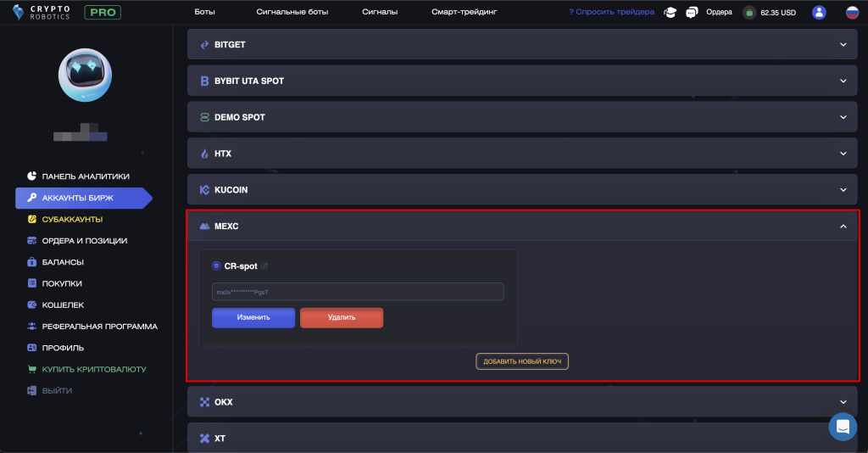Screen dimensions: 868x453
Task: Switch language using the Russian flag icon
Action: (x=852, y=13)
